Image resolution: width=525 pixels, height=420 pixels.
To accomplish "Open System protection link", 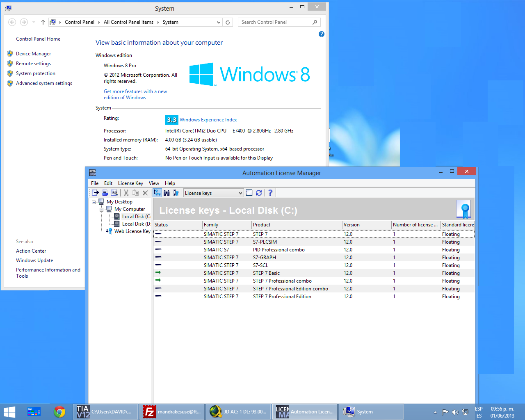I will tap(36, 73).
